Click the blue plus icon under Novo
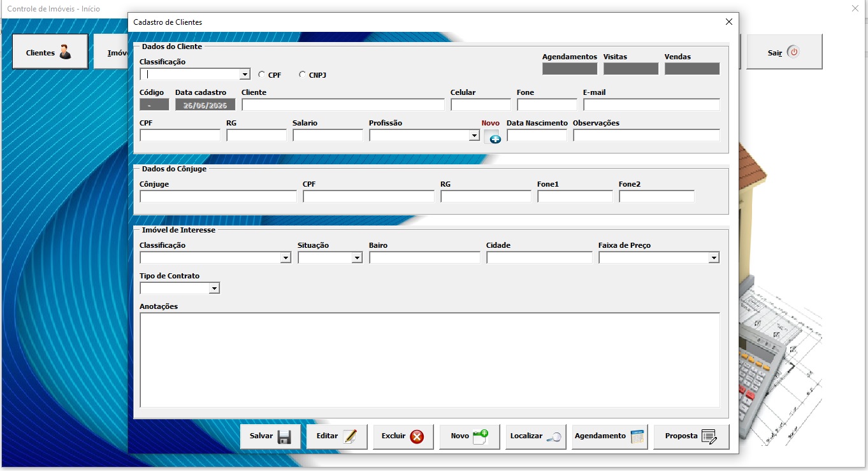Viewport: 868px width, 472px height. point(492,137)
